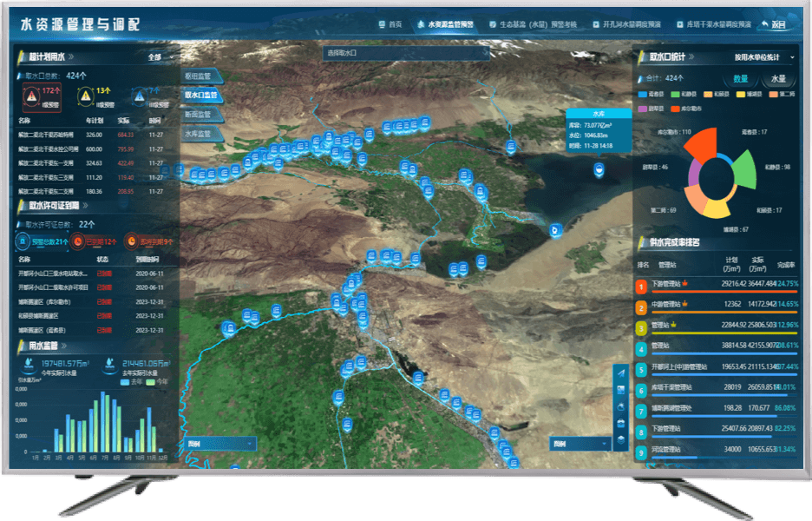Image resolution: width=812 pixels, height=521 pixels.
Task: Click the layers stack icon in map toolbar
Action: pyautogui.click(x=621, y=440)
